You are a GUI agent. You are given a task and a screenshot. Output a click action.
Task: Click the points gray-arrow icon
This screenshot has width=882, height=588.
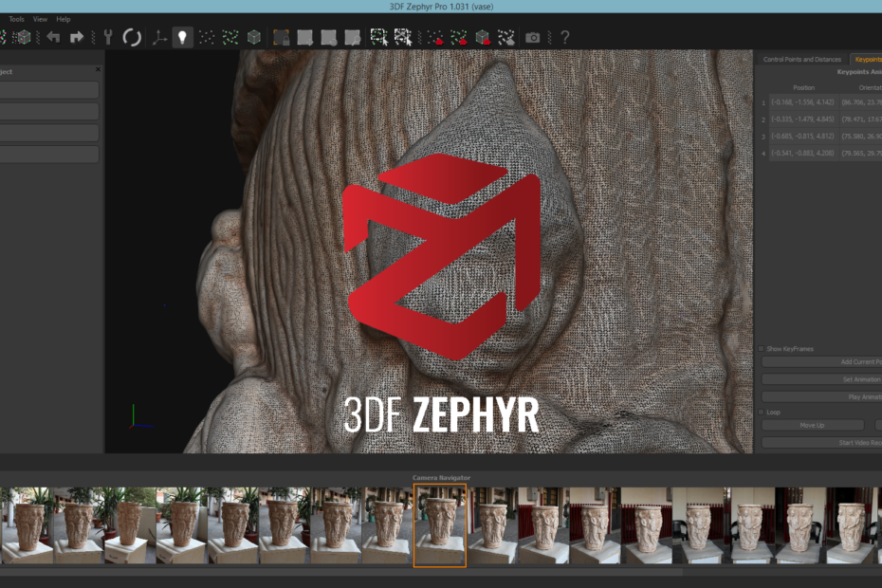pyautogui.click(x=506, y=38)
